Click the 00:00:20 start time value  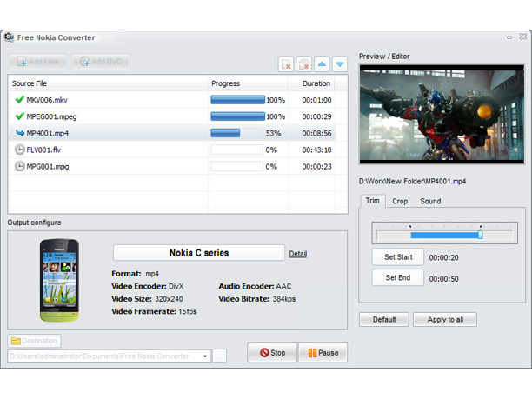(x=443, y=257)
